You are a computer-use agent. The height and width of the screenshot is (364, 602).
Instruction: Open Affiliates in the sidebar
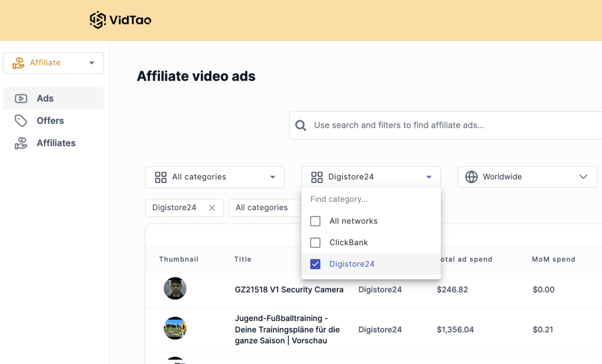(x=53, y=143)
